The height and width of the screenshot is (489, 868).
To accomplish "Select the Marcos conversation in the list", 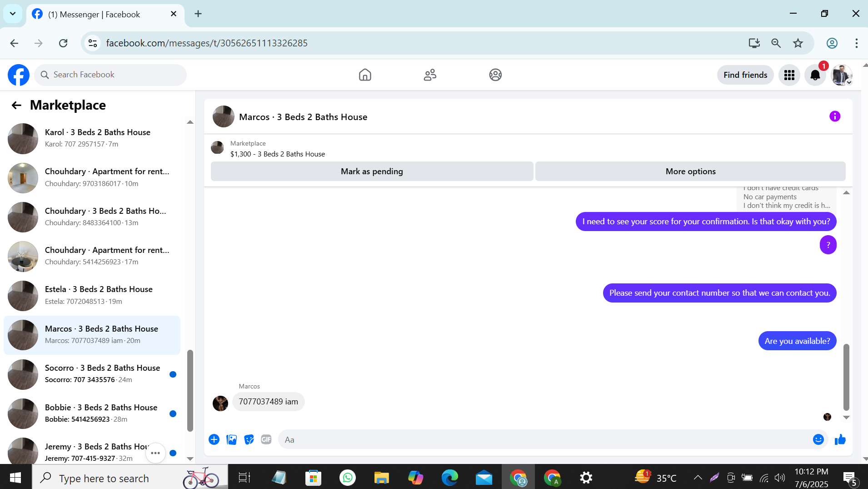I will pos(92,335).
